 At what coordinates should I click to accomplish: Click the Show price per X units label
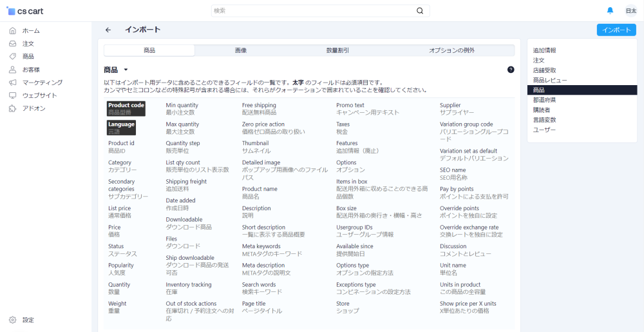(468, 304)
